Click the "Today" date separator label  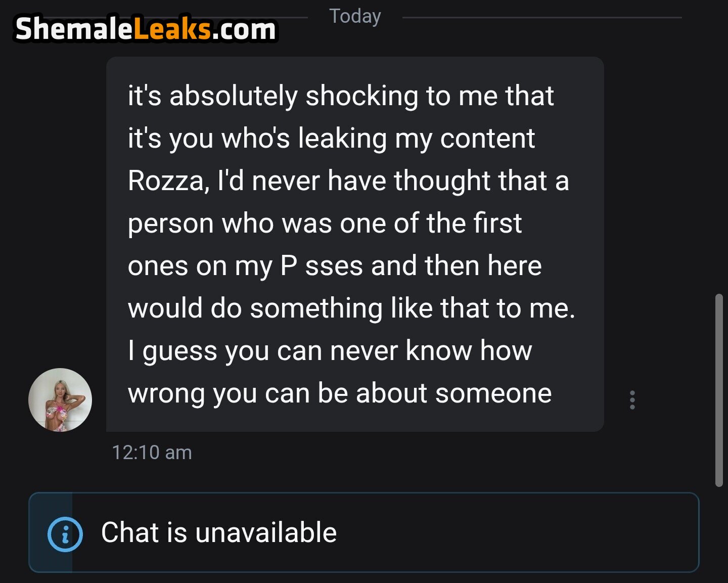[355, 16]
